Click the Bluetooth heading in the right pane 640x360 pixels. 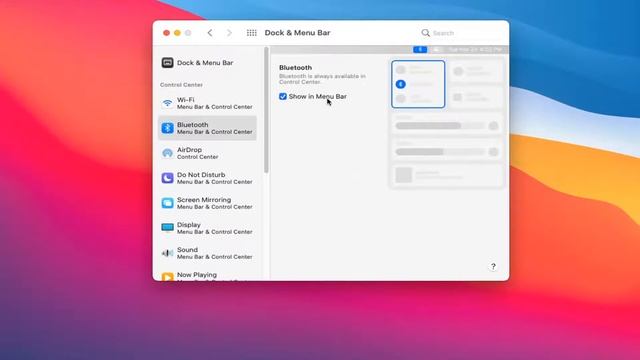click(x=295, y=67)
